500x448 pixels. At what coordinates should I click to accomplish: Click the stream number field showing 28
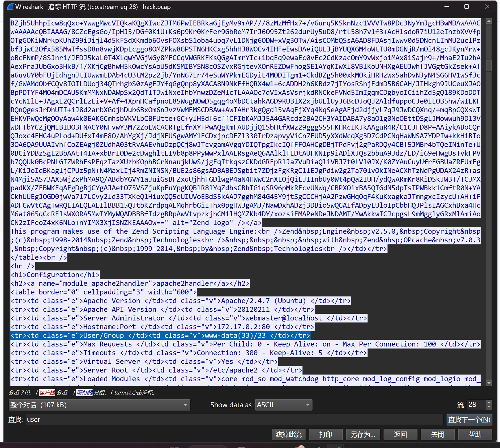pyautogui.click(x=477, y=405)
